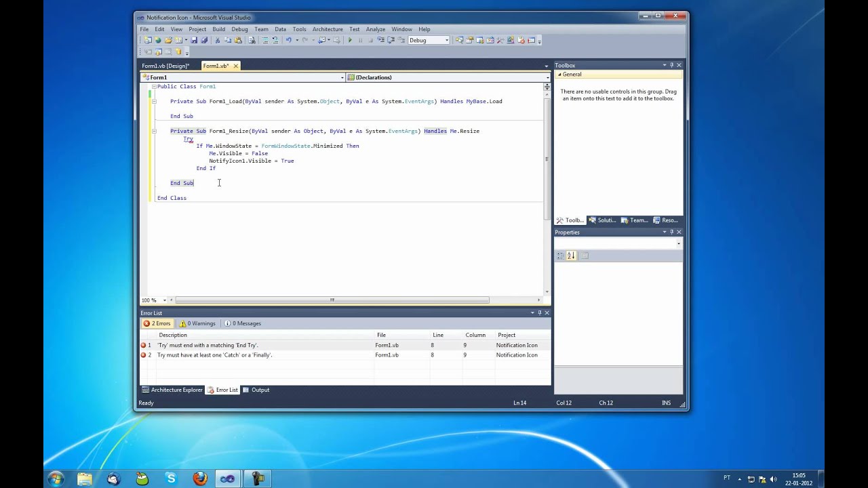Click the Paste clipboard icon
Image resolution: width=868 pixels, height=488 pixels.
(238, 40)
